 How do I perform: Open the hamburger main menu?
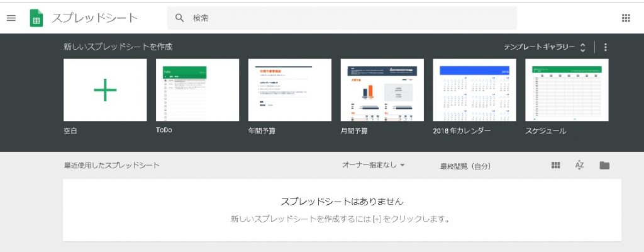point(11,18)
